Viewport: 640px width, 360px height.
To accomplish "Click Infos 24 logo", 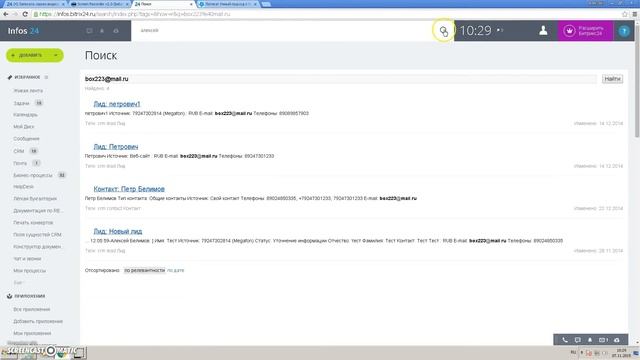I will (23, 31).
